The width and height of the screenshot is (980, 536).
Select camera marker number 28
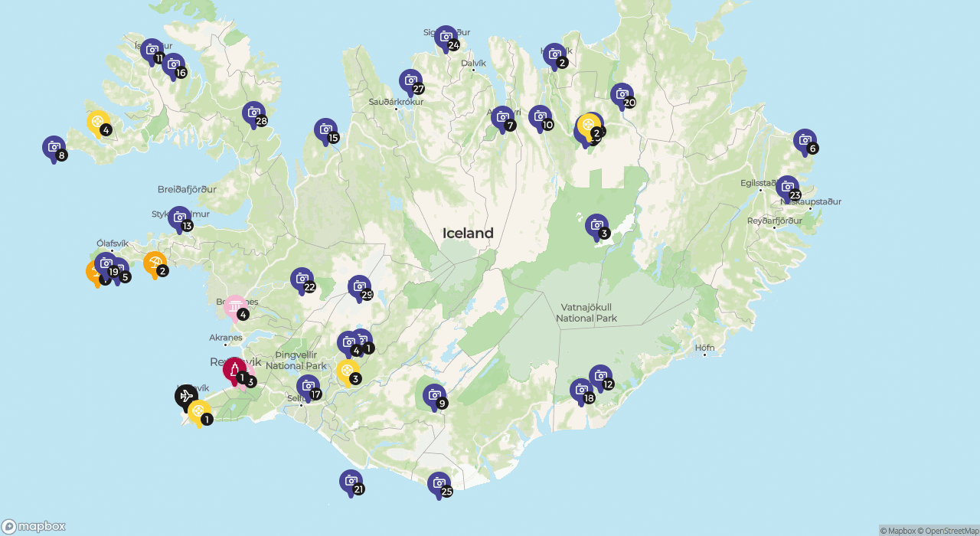click(x=253, y=113)
